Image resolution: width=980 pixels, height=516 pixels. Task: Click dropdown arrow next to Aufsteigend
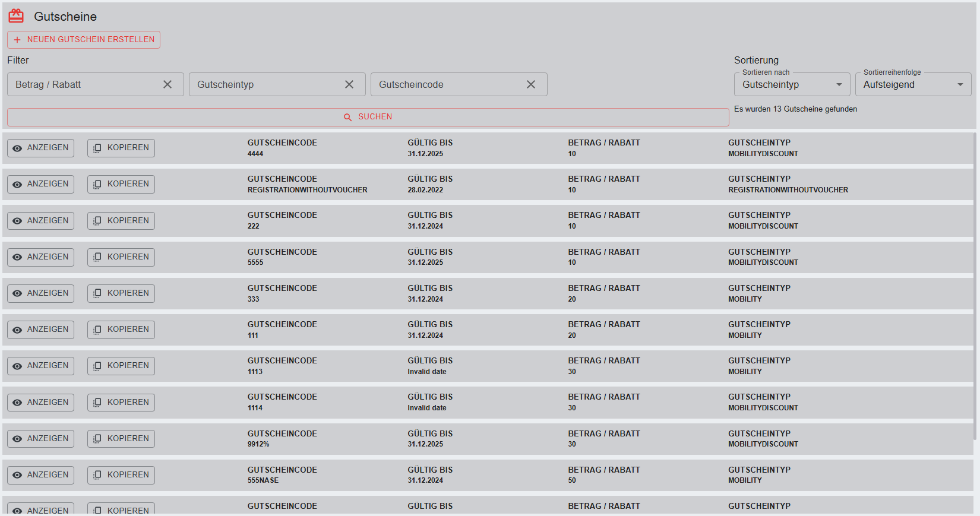point(960,84)
